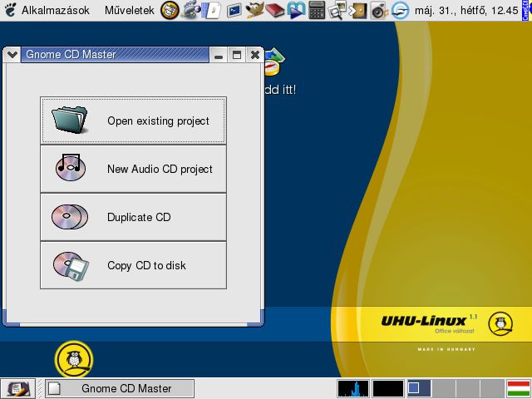Launch the blue M media player icon
532x399 pixels.
click(x=296, y=10)
